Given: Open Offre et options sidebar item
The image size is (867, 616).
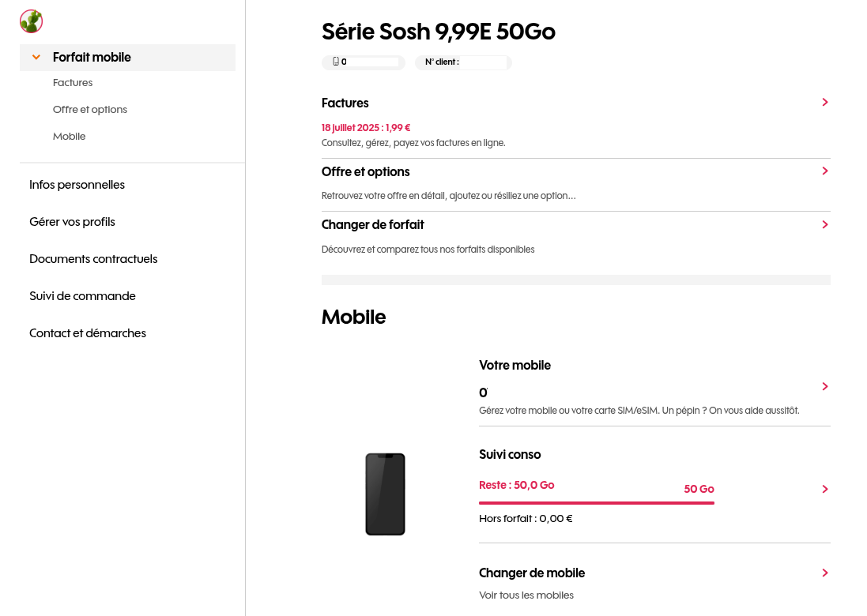Looking at the screenshot, I should (x=90, y=110).
